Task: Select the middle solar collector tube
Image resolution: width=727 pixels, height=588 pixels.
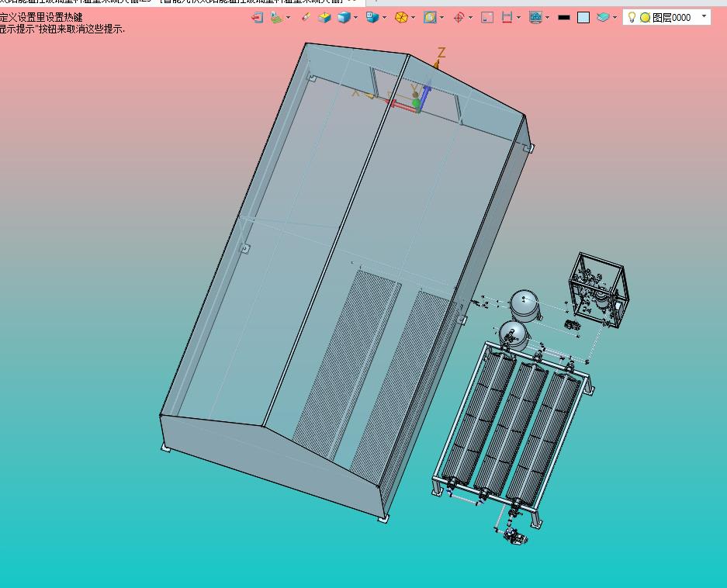Action: pos(511,427)
